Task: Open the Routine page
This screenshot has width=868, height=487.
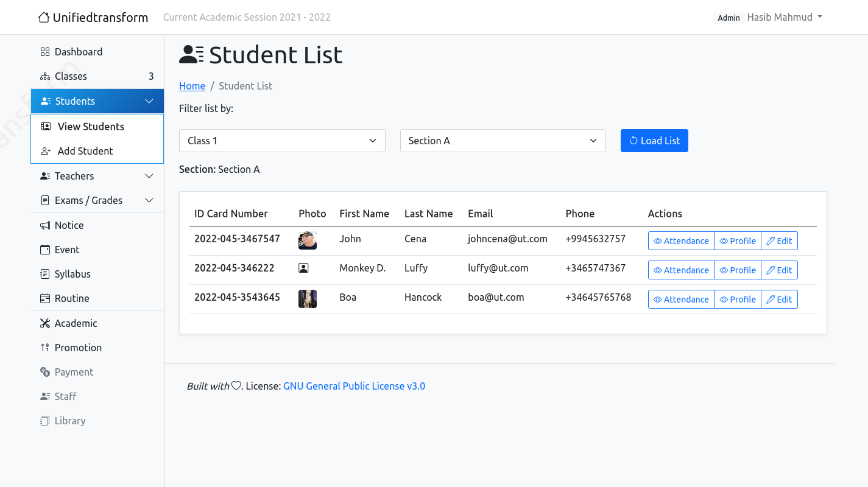Action: point(97,298)
